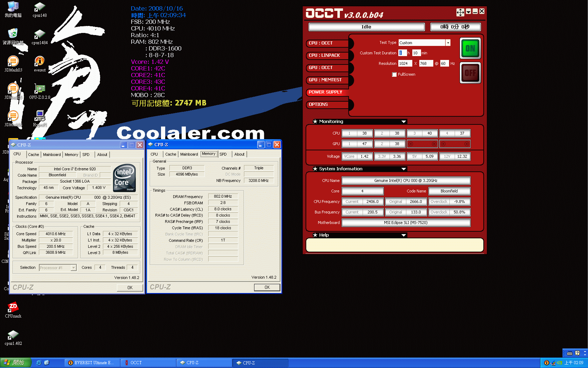Screen dimensions: 588x368
Task: Open the CPUmark desktop icon
Action: pyautogui.click(x=13, y=310)
